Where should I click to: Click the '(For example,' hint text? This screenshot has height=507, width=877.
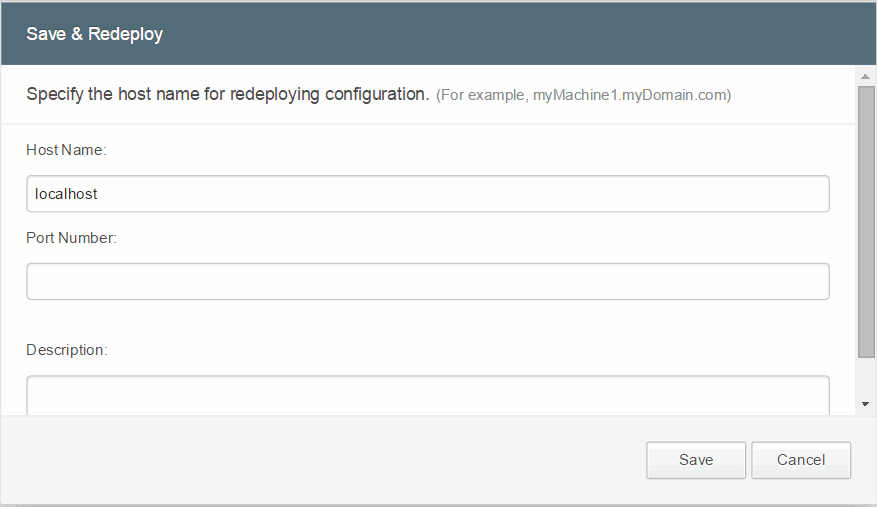point(482,95)
